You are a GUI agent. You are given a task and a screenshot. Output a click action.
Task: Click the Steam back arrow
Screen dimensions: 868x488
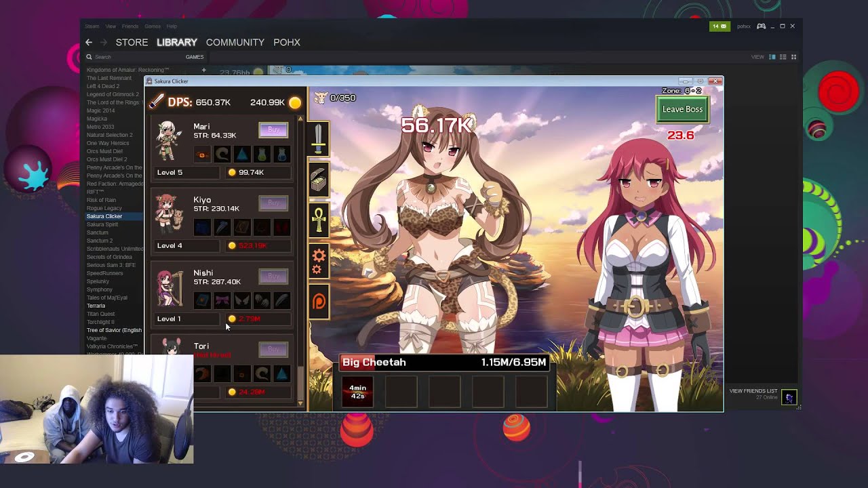point(89,42)
